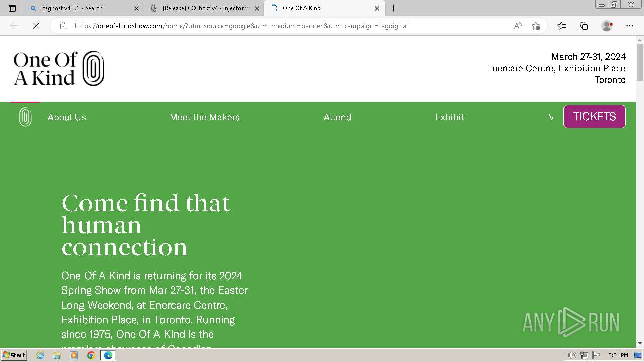
Task: Open media player from taskbar
Action: 74,355
